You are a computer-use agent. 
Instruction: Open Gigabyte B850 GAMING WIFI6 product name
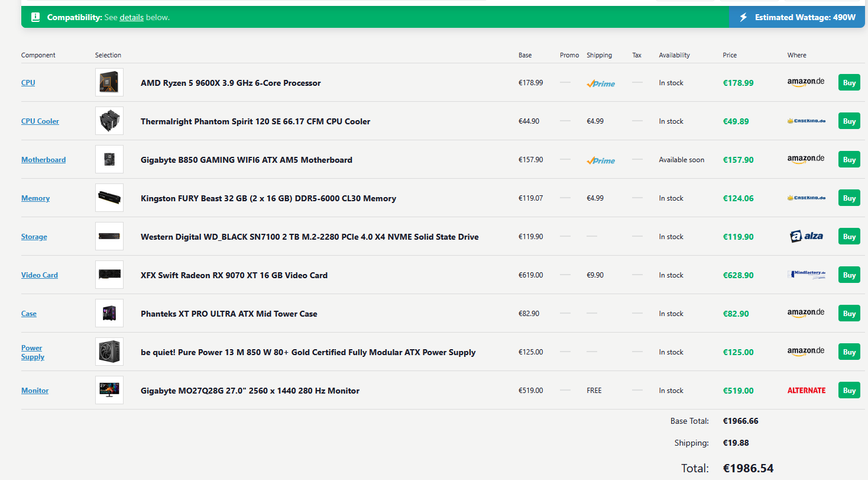pyautogui.click(x=247, y=160)
